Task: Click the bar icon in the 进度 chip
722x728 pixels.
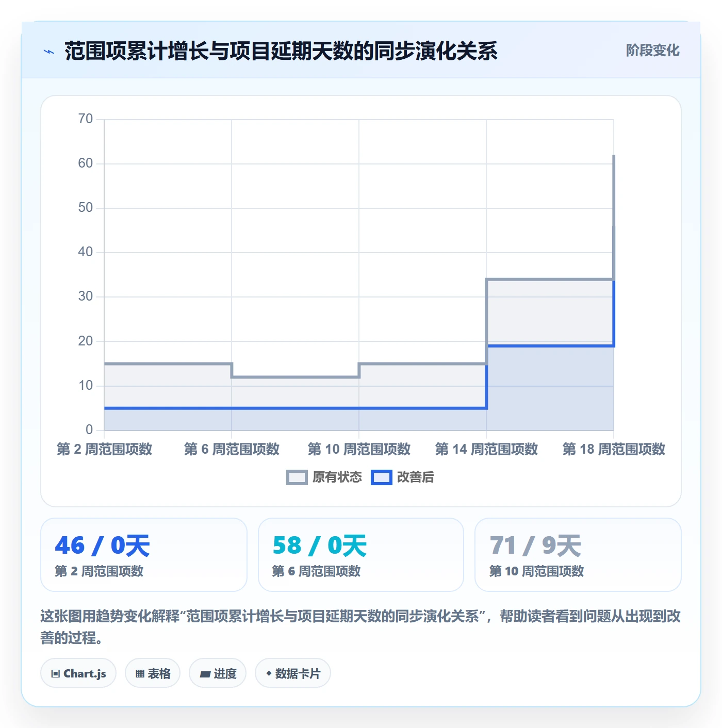Action: coord(205,674)
